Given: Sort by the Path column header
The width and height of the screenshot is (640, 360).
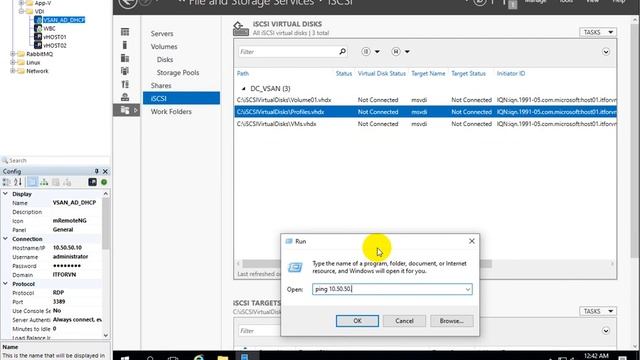Looking at the screenshot, I should pos(243,73).
